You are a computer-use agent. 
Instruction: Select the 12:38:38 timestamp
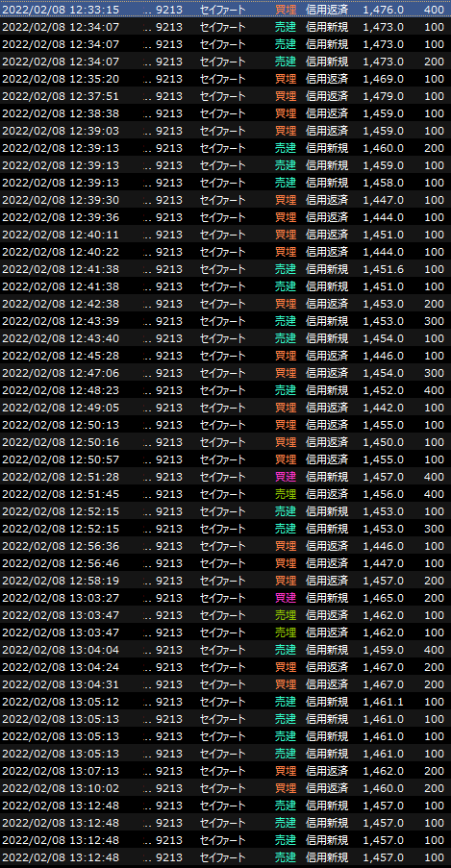(x=61, y=113)
